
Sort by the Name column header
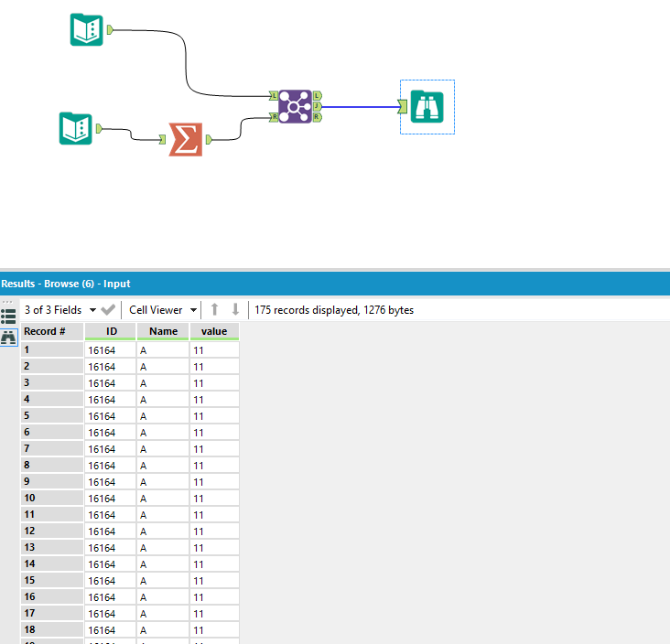[163, 331]
